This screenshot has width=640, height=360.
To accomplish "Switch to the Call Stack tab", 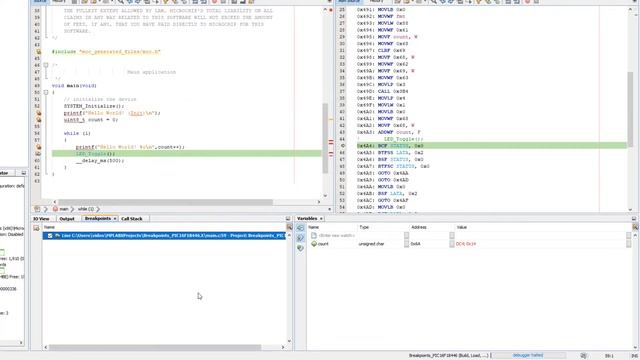I will click(x=132, y=219).
